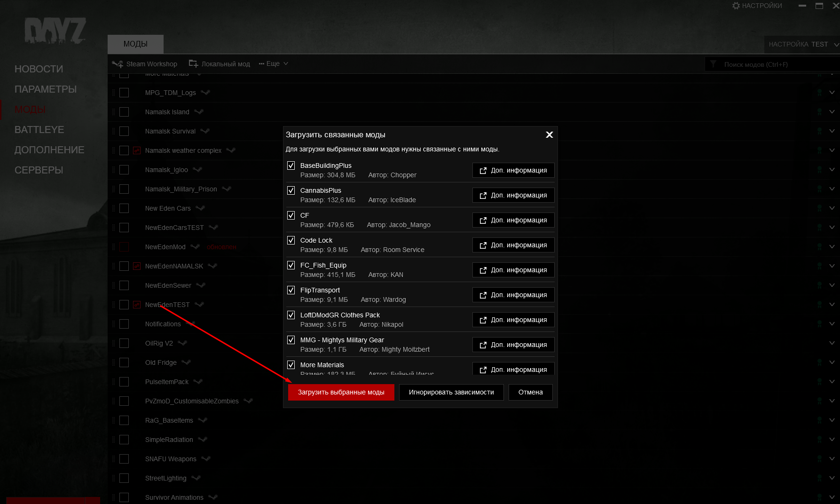Expand the SimpleRadiation row chevron
The width and height of the screenshot is (840, 504).
coord(832,440)
